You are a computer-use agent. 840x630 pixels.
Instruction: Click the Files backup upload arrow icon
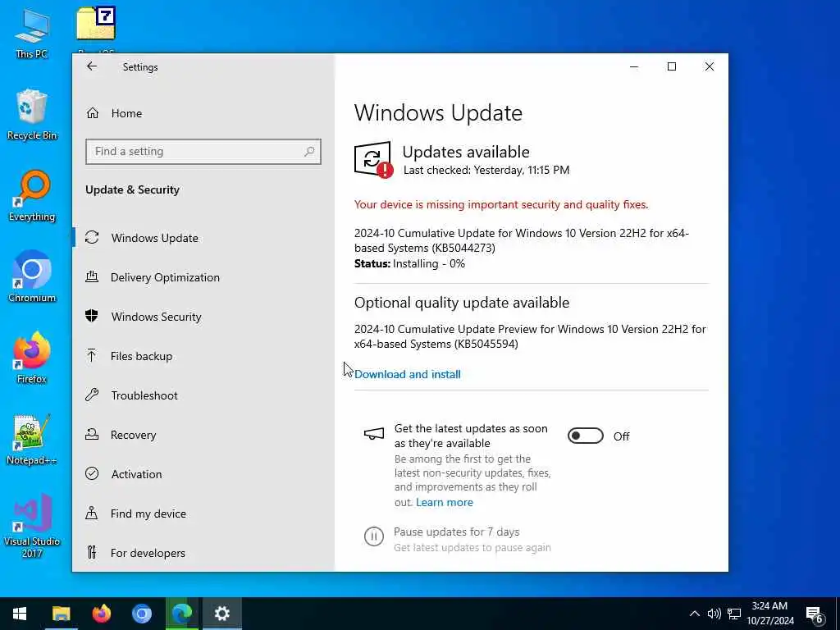coord(92,355)
